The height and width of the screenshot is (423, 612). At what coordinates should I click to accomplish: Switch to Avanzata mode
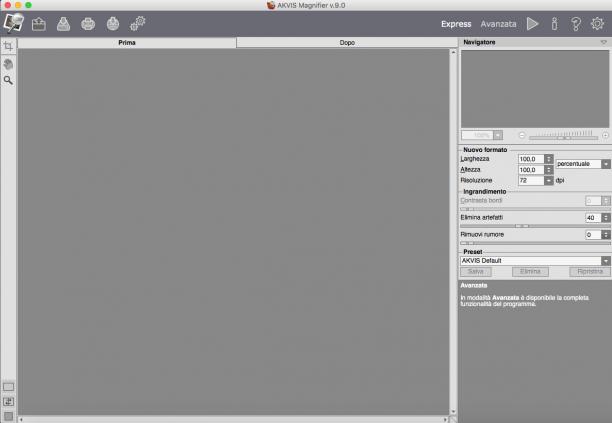pos(498,24)
